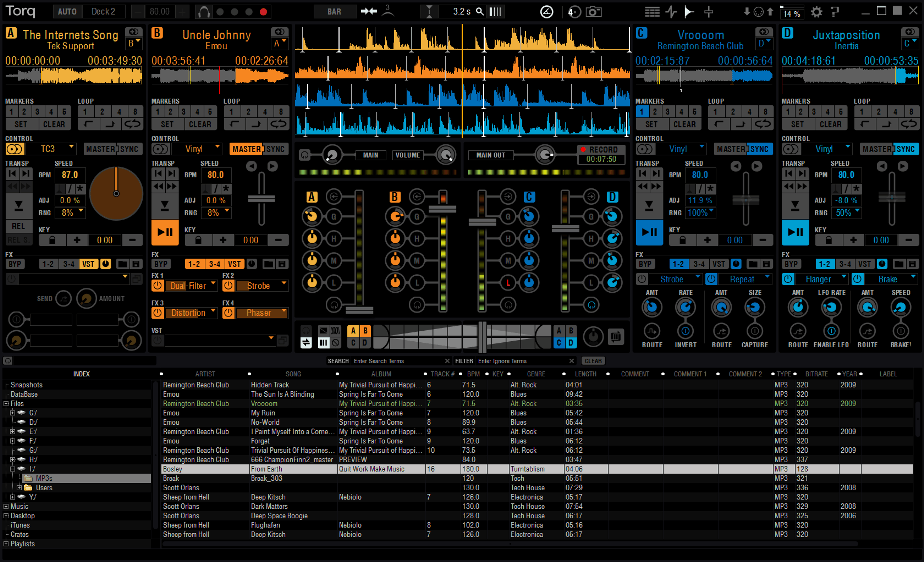The width and height of the screenshot is (924, 562).
Task: Click the camera snapshot icon in toolbar
Action: click(594, 12)
